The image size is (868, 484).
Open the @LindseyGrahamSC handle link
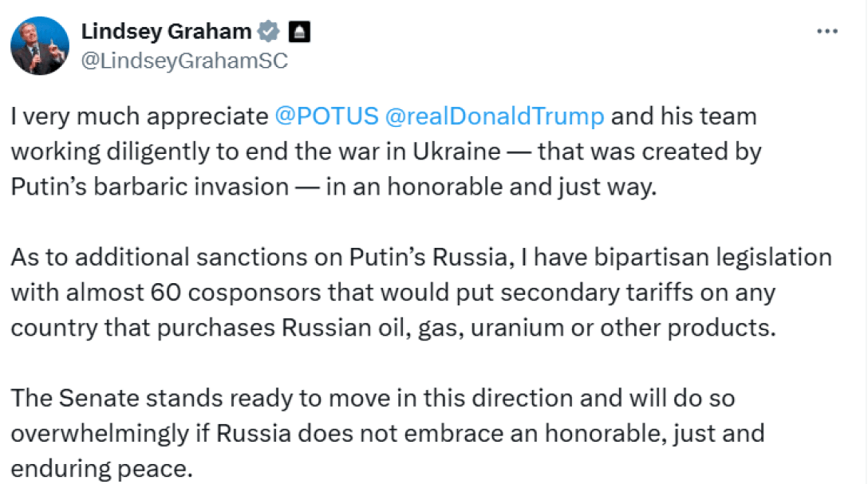[184, 61]
